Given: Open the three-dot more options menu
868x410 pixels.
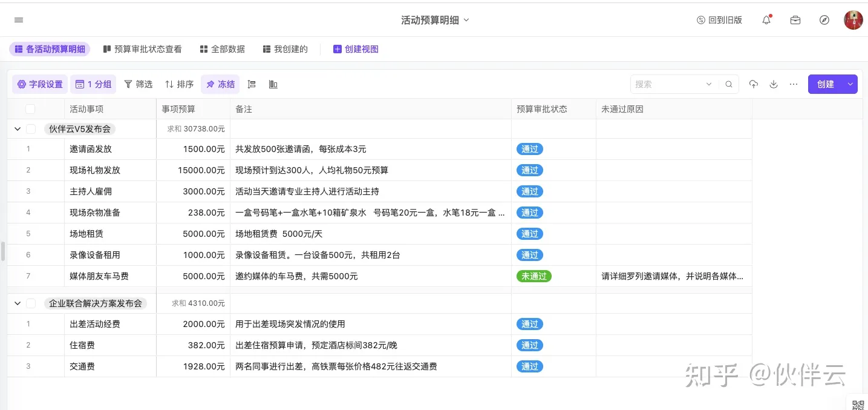Looking at the screenshot, I should point(794,84).
